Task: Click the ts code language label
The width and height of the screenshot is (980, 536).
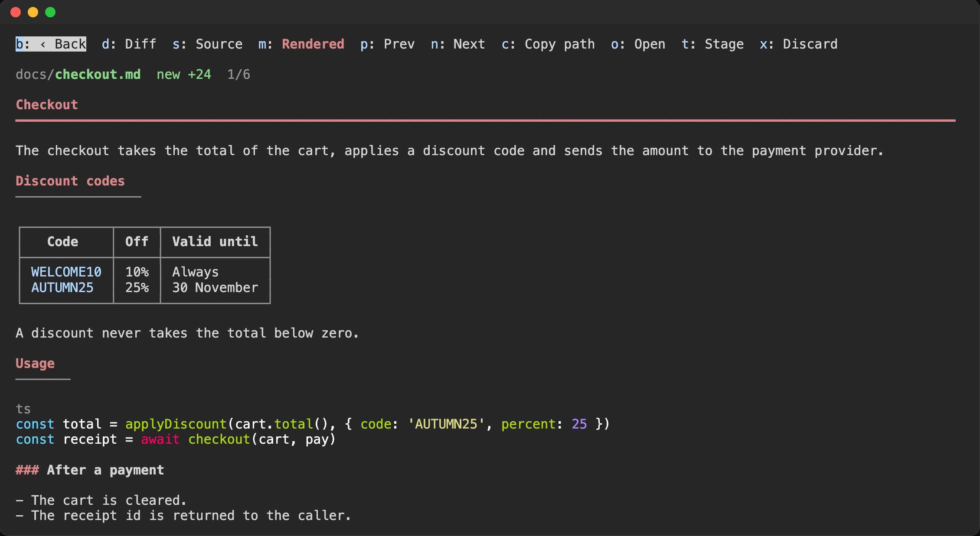Action: [23, 409]
